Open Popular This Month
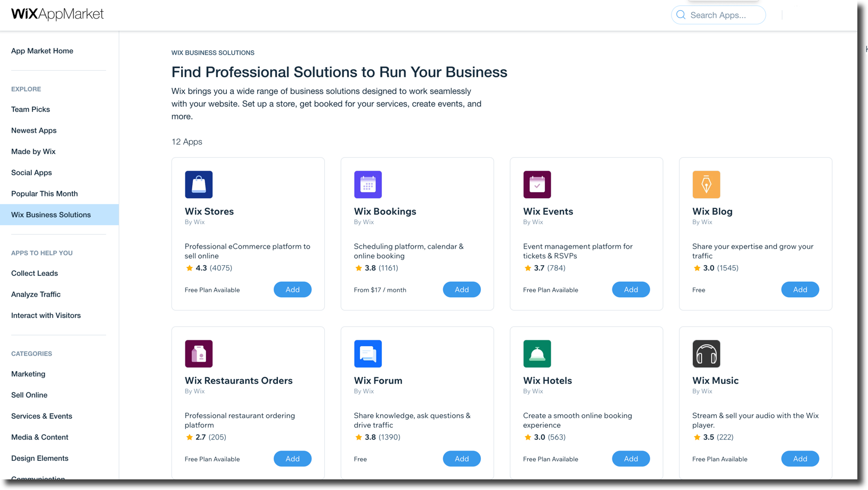868x490 pixels. pos(44,194)
